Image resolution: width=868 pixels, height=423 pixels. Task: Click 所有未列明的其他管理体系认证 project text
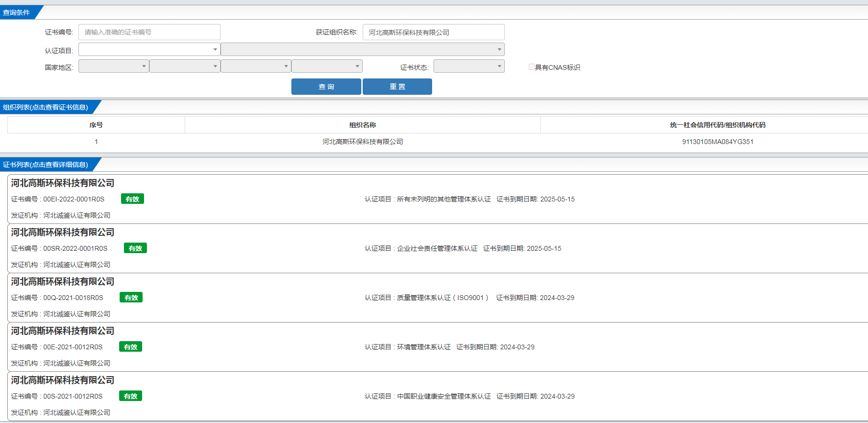tap(444, 199)
